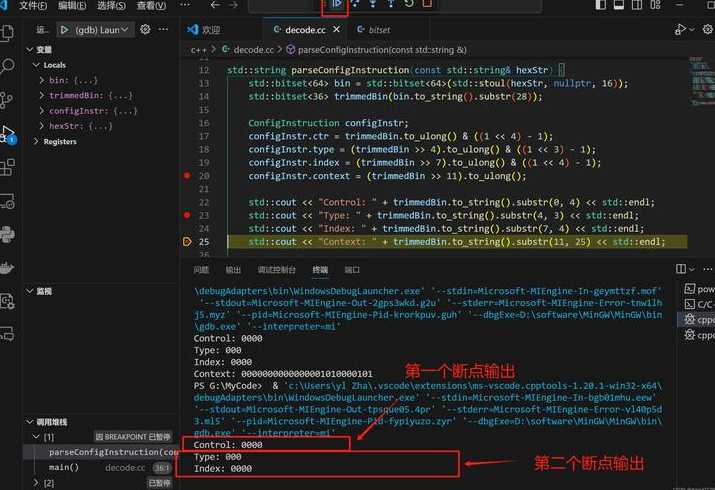
Task: Open debug view more actions menu
Action: click(x=163, y=29)
